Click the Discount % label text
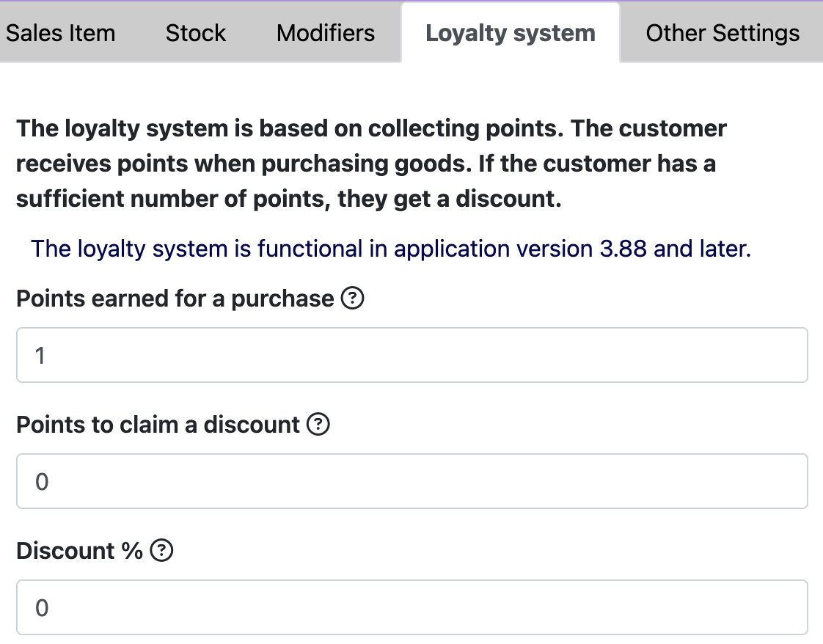This screenshot has width=823, height=644. click(80, 551)
